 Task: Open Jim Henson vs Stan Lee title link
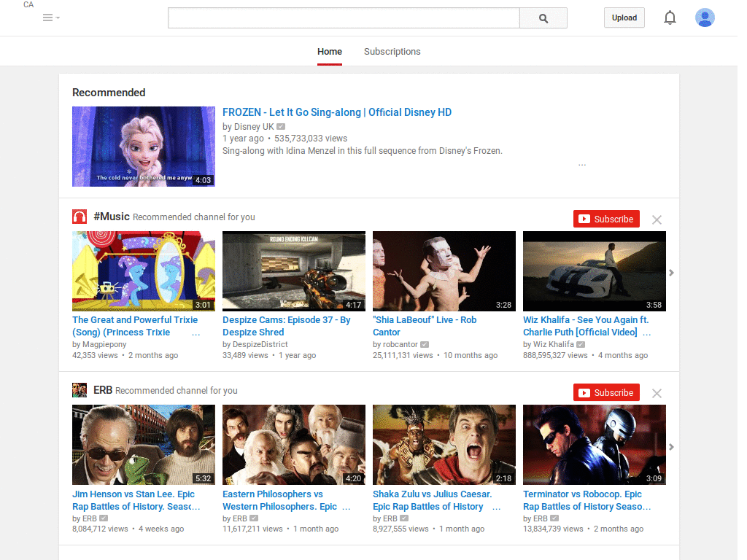136,500
